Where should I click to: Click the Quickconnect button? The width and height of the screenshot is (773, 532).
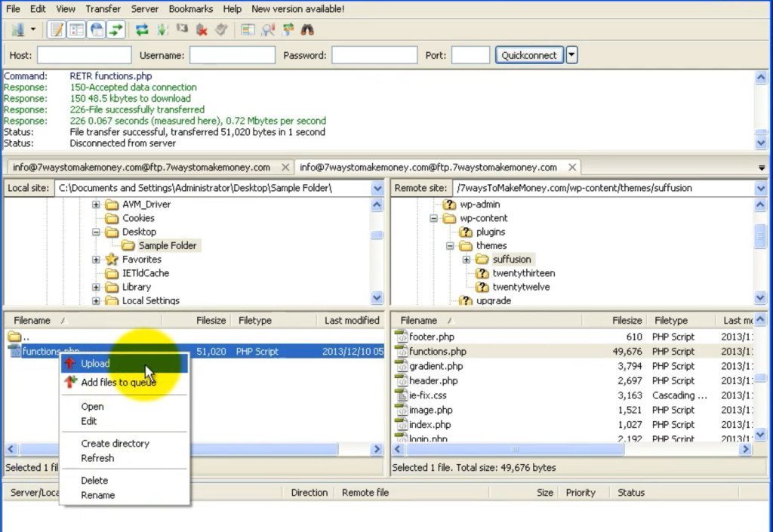[x=529, y=55]
